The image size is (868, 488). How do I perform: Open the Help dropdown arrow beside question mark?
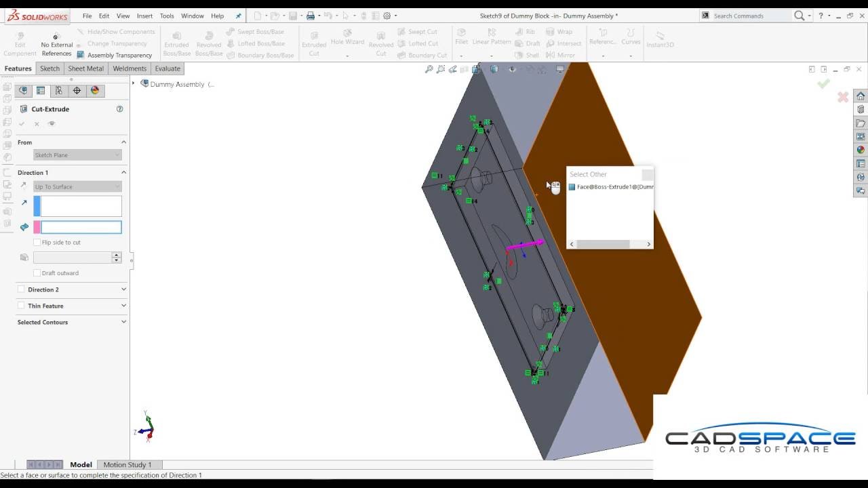[830, 16]
